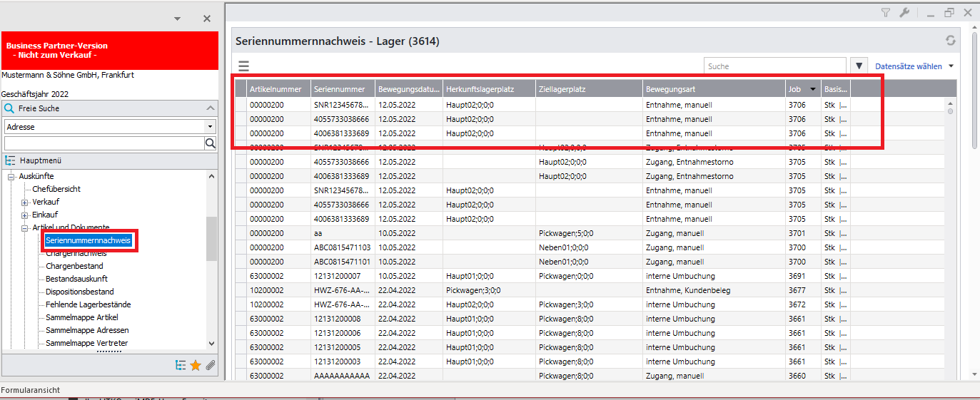Open the hamburger menu above the table
This screenshot has height=400, width=980.
[244, 66]
